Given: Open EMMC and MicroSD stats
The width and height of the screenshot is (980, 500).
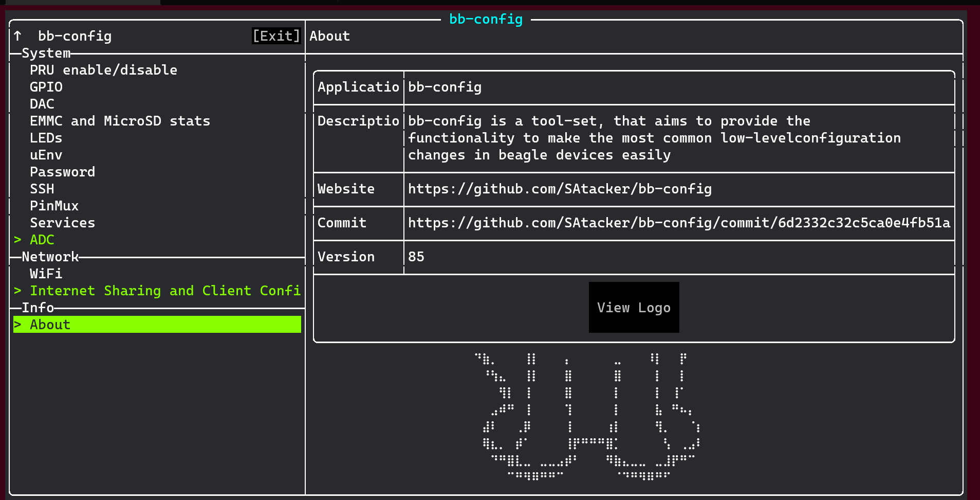Looking at the screenshot, I should [120, 121].
